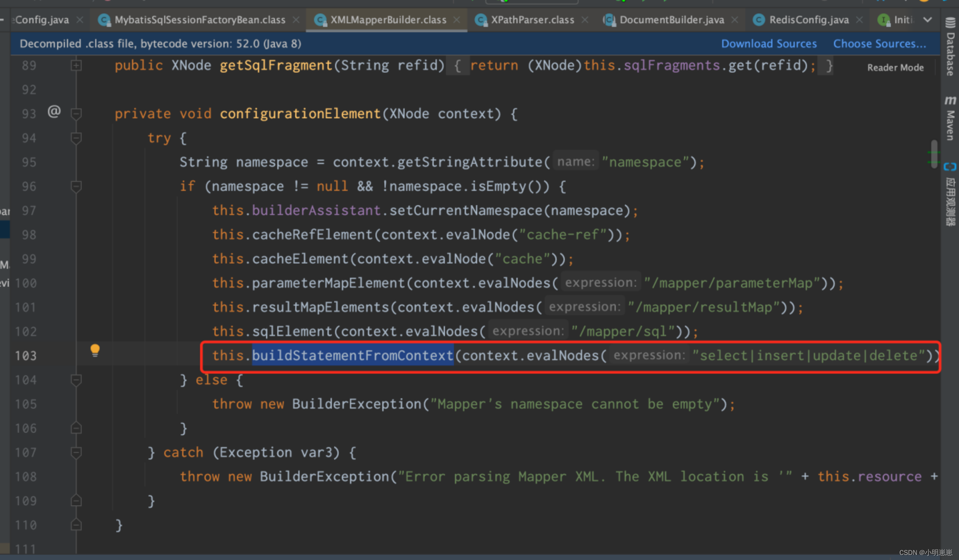Close the Config.java tab
This screenshot has width=959, height=560.
coord(80,19)
